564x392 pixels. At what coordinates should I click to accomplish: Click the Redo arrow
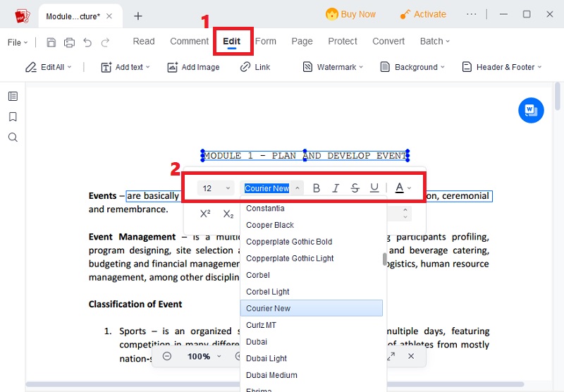pos(105,42)
